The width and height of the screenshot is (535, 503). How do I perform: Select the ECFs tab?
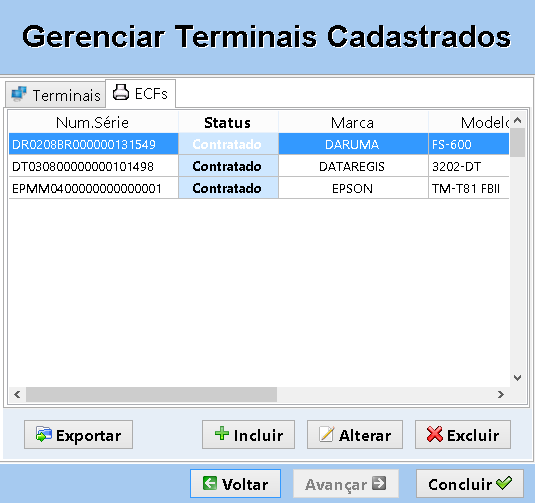[x=141, y=93]
